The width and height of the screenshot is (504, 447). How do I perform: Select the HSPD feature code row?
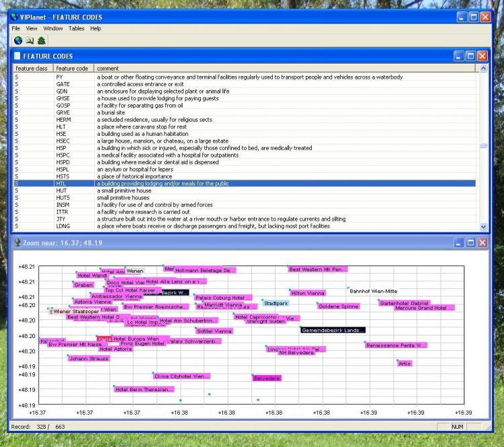coord(245,162)
